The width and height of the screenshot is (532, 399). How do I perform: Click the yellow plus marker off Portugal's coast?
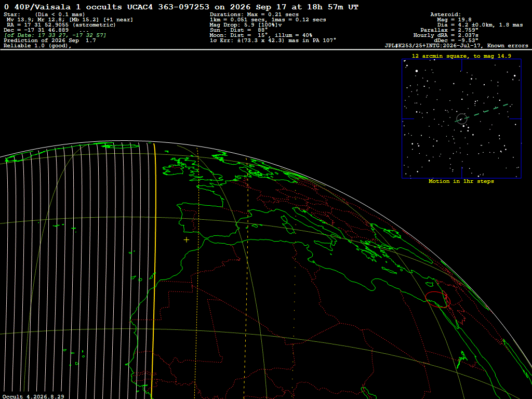pyautogui.click(x=187, y=240)
